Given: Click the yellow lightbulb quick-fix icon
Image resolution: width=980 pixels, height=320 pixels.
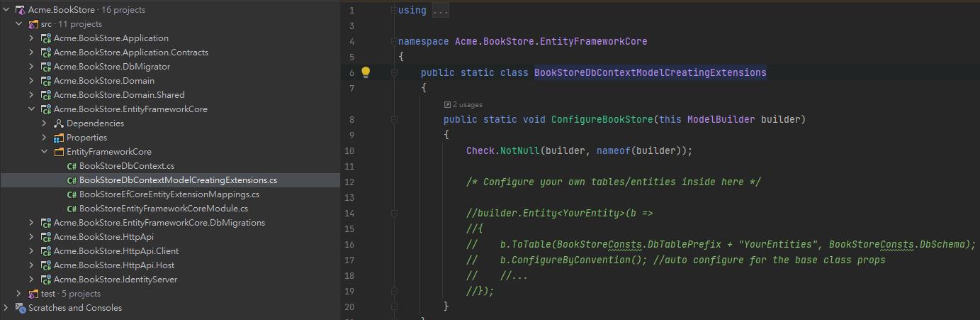Looking at the screenshot, I should pos(366,72).
